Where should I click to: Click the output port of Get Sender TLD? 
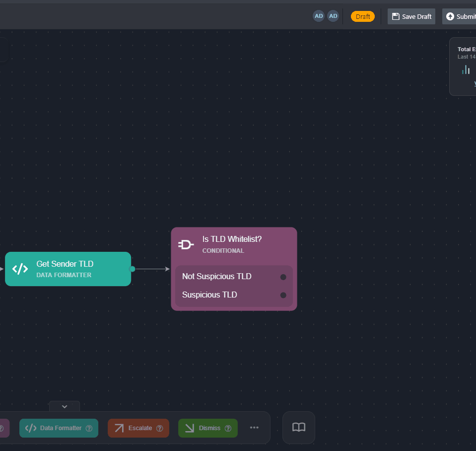click(x=133, y=269)
